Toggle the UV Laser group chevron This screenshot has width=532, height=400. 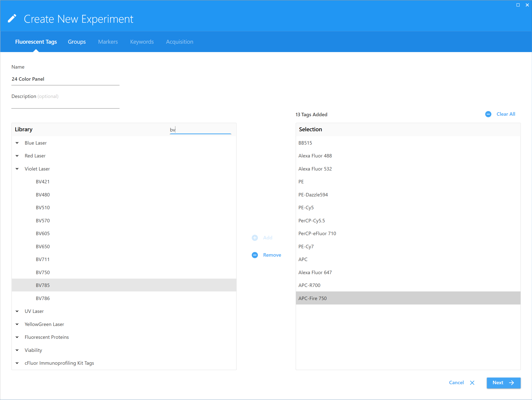tap(17, 311)
